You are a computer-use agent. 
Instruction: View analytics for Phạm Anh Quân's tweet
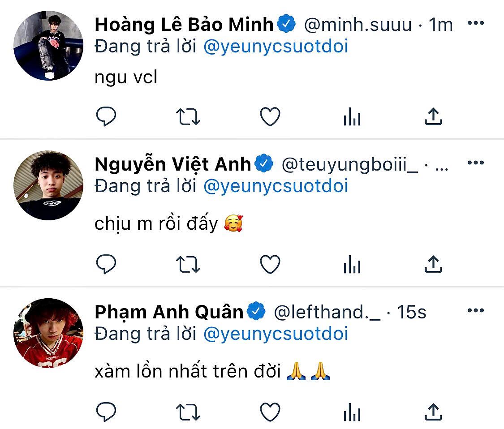tap(352, 413)
